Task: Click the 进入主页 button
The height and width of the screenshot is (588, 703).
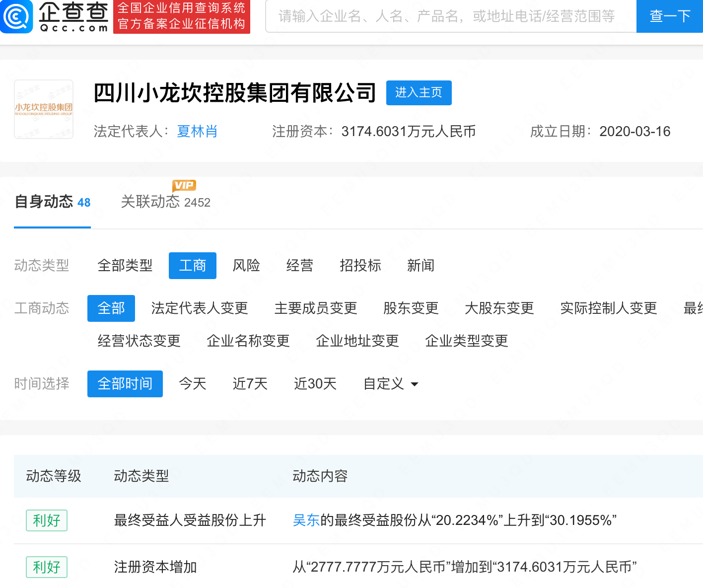Action: tap(419, 93)
